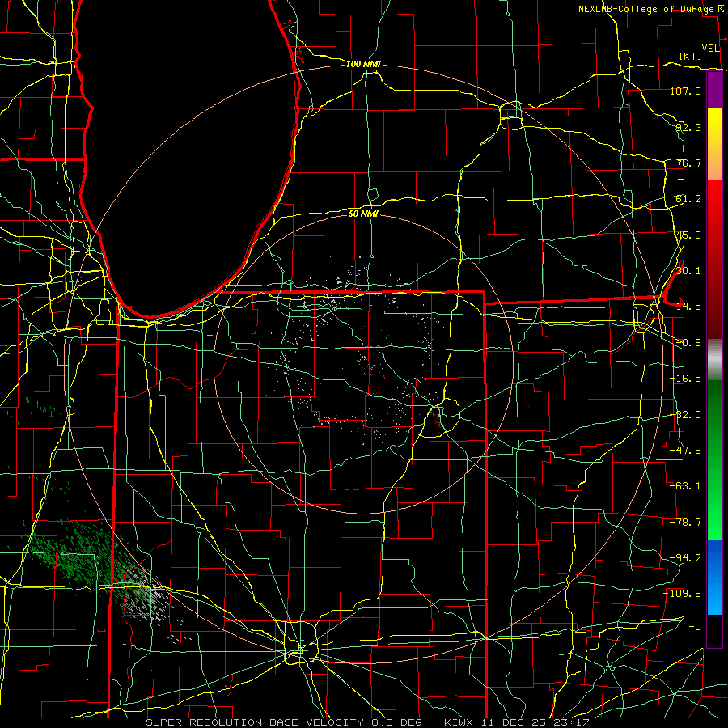This screenshot has width=728, height=728.
Task: Select the 76.7 velocity scale value
Action: point(688,163)
